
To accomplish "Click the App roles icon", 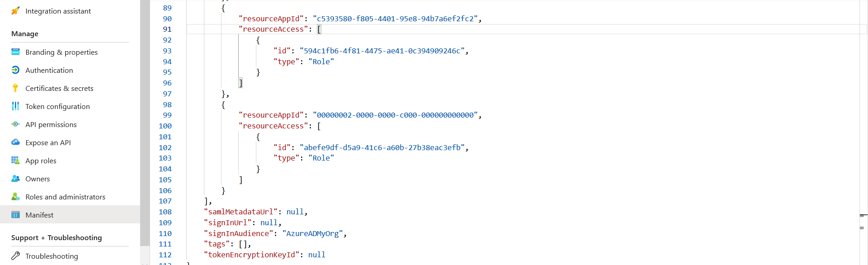I will [15, 161].
